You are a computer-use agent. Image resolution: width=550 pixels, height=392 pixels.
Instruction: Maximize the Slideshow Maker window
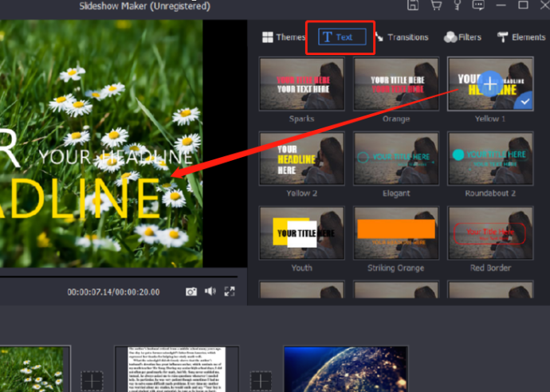pos(523,5)
